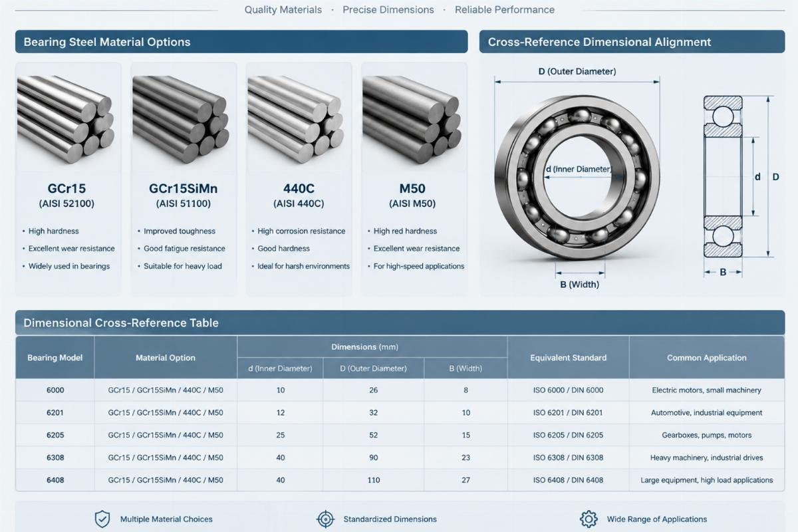Click bearing model 6408 cell

pyautogui.click(x=55, y=480)
